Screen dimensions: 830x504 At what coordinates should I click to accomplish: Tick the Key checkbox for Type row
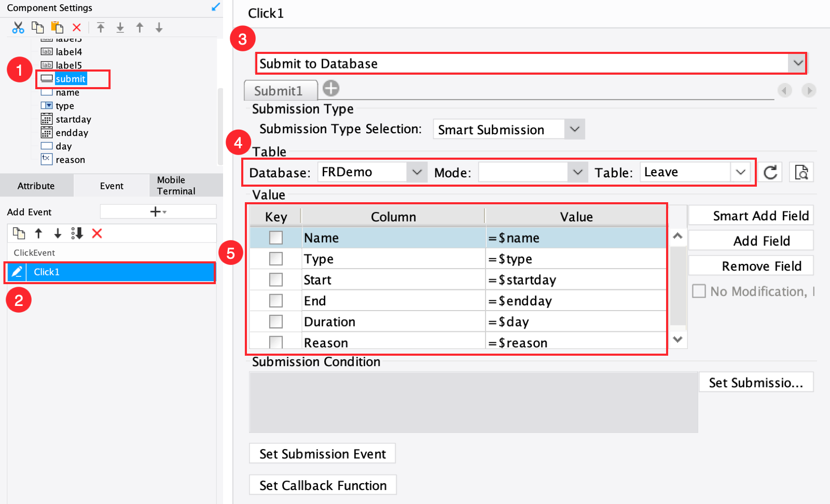pyautogui.click(x=276, y=259)
